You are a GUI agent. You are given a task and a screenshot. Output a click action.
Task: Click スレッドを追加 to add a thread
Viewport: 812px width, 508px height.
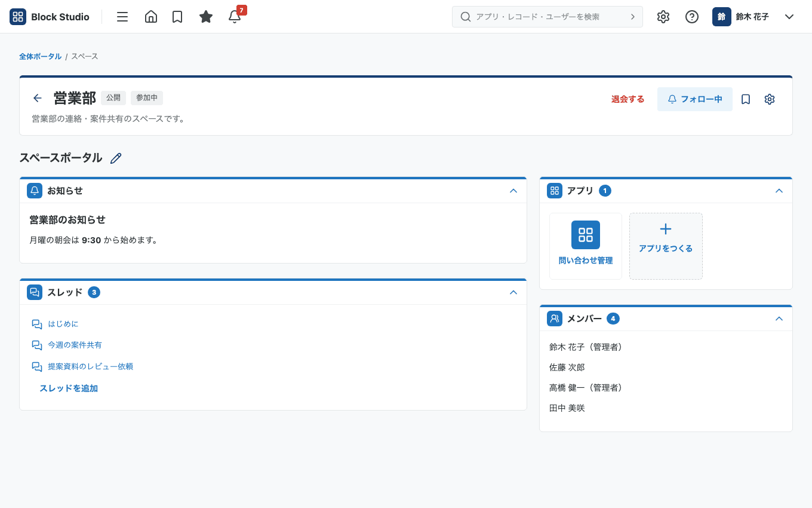(69, 388)
